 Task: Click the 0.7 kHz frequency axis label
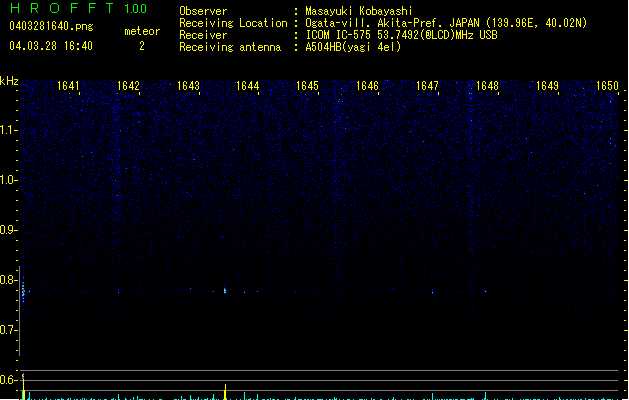tap(8, 330)
